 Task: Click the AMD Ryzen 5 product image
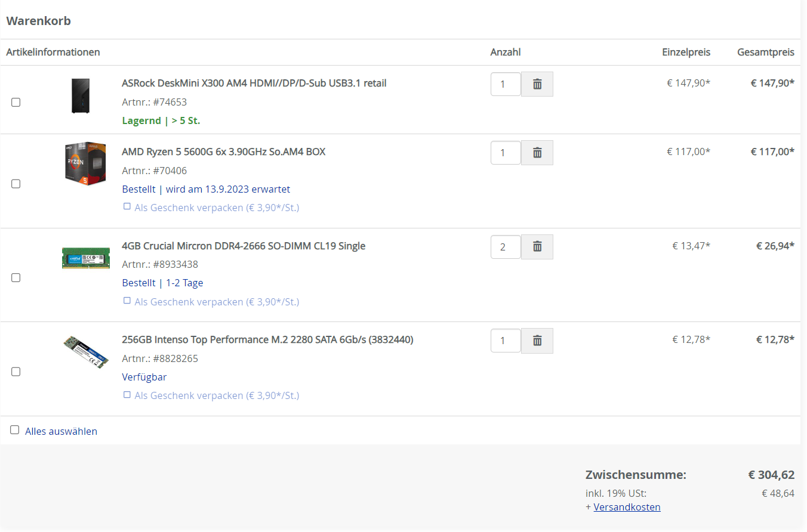pyautogui.click(x=85, y=163)
